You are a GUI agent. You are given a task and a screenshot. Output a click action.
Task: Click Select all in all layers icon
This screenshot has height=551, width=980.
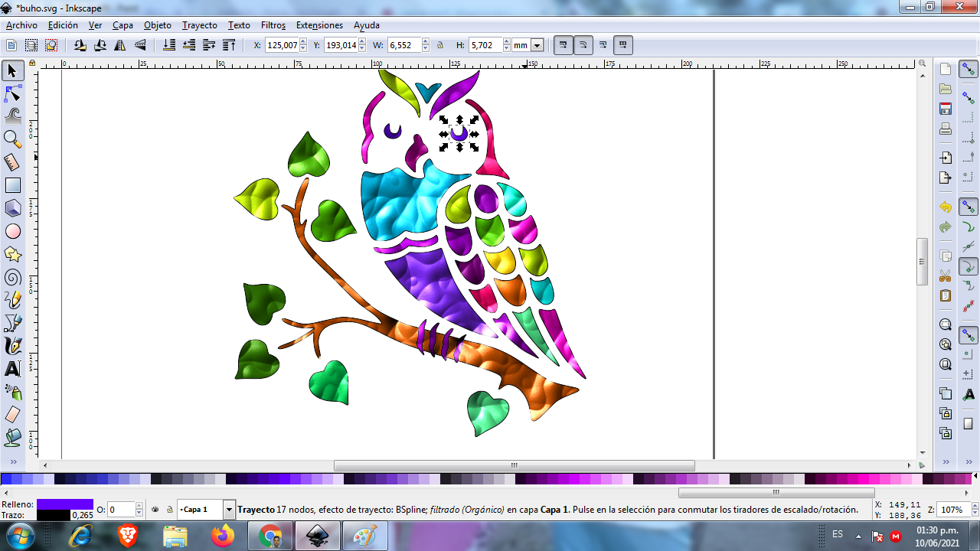coord(31,45)
